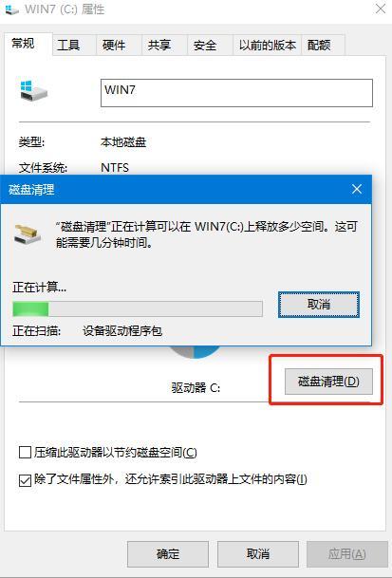Image resolution: width=392 pixels, height=578 pixels.
Task: Click the Disk Cleanup broom icon
Action: click(x=28, y=233)
